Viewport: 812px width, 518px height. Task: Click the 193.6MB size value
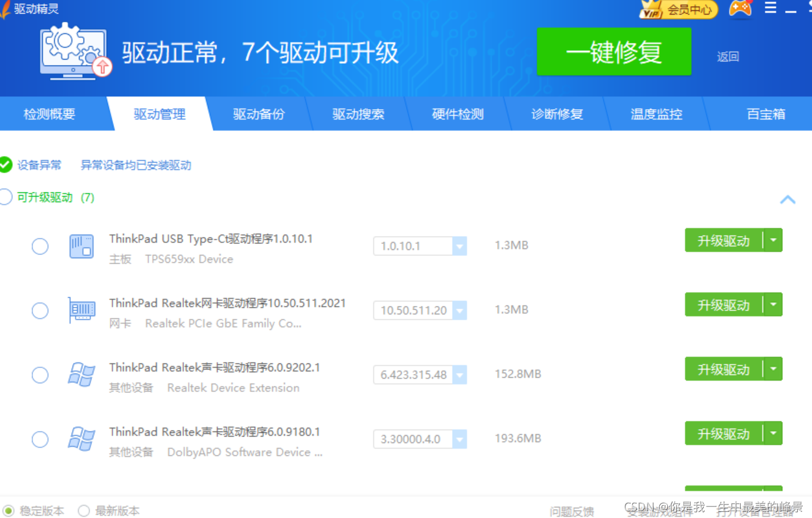coord(518,438)
